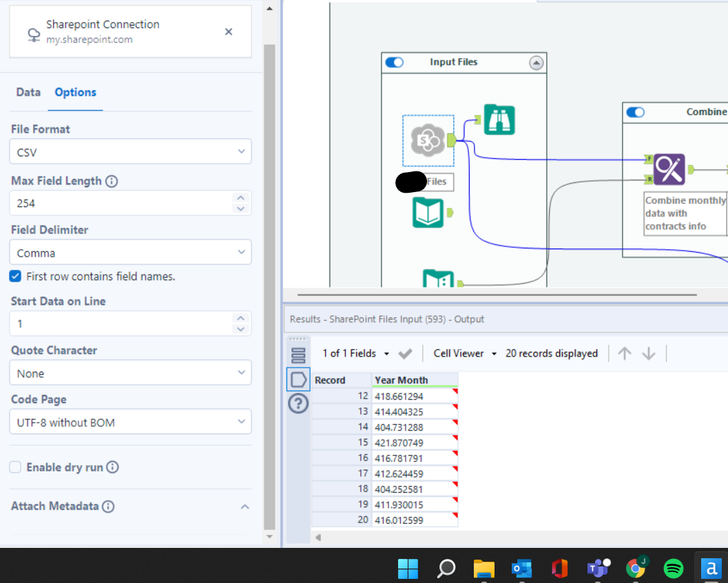Open Spotify from the taskbar
728x583 pixels.
673,568
